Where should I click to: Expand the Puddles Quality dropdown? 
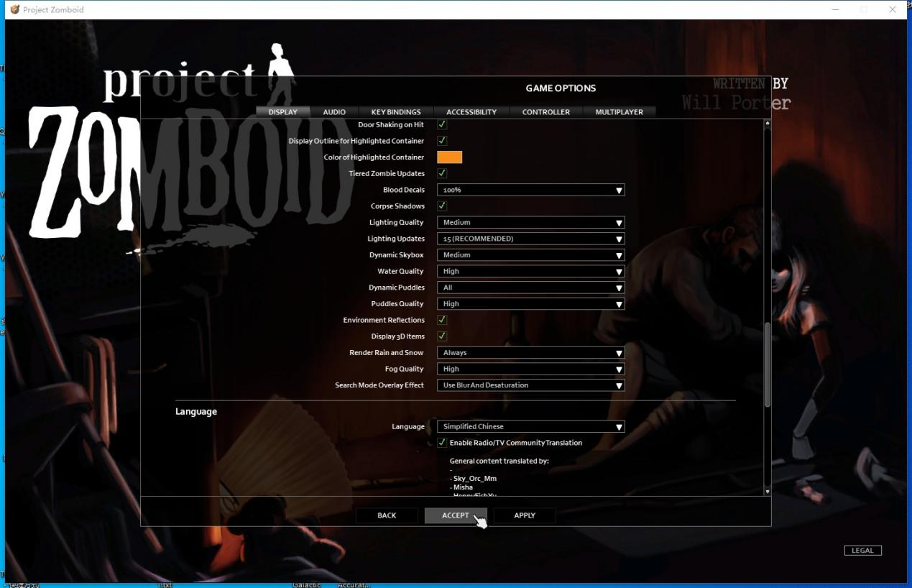pos(531,304)
